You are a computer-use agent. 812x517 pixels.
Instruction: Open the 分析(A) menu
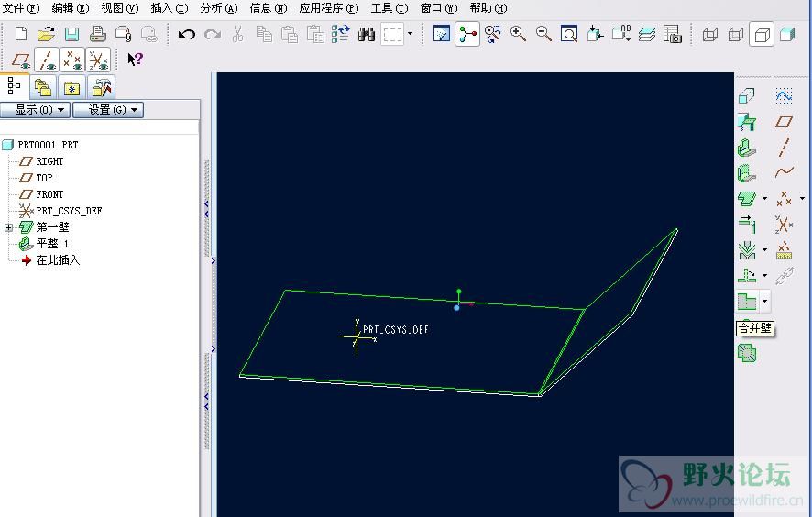[x=218, y=8]
